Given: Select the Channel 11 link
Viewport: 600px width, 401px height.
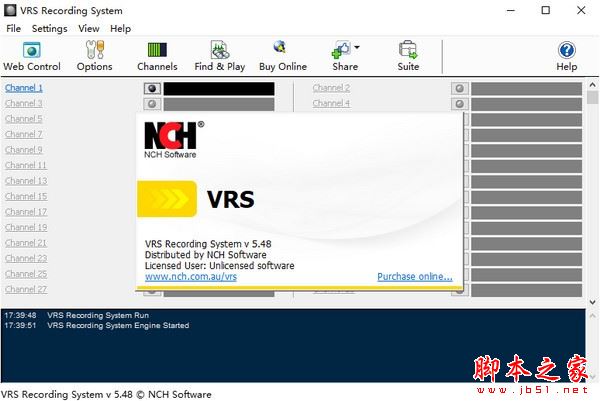Looking at the screenshot, I should click(x=26, y=165).
